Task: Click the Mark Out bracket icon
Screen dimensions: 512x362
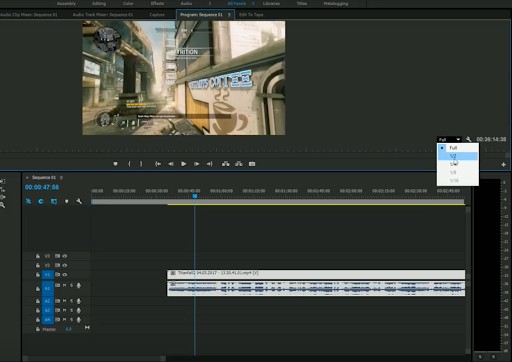Action: point(141,164)
